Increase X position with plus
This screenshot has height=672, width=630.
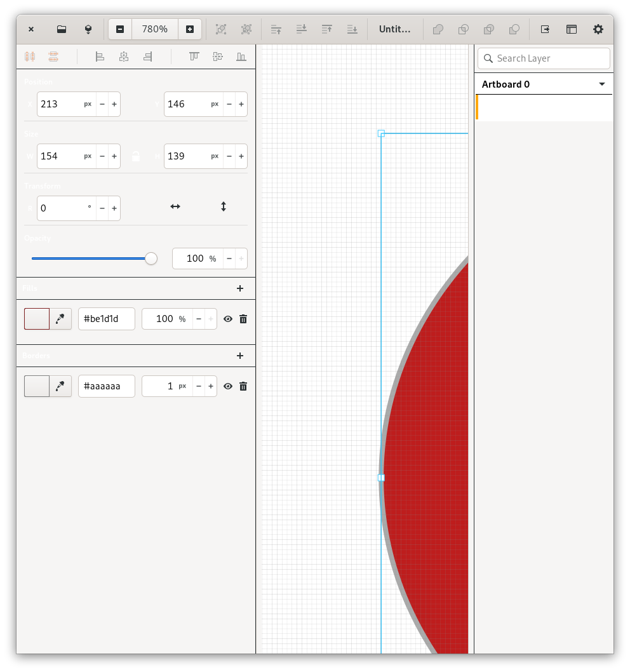pyautogui.click(x=114, y=104)
